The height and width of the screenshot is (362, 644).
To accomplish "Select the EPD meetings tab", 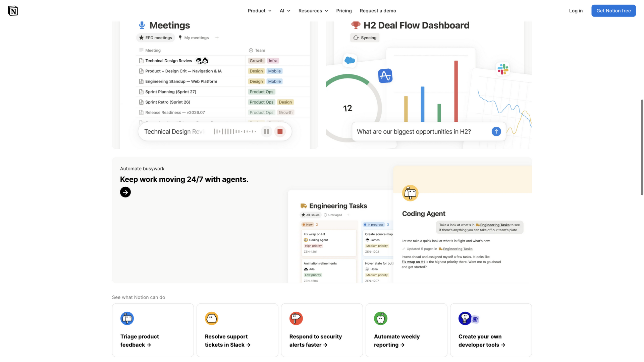I will (x=156, y=38).
